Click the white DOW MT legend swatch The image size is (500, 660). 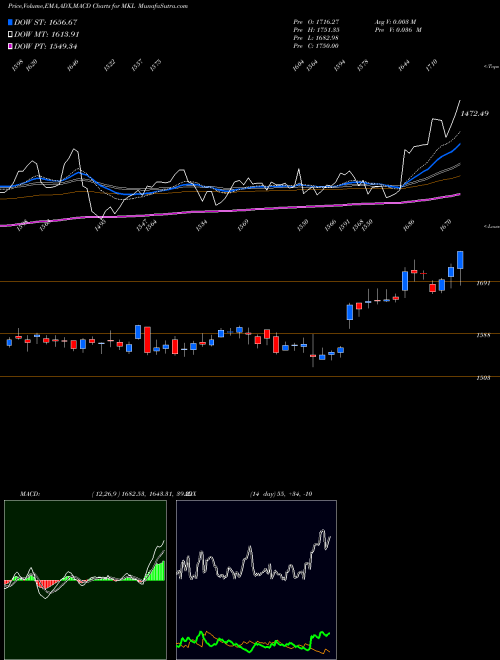pyautogui.click(x=11, y=34)
